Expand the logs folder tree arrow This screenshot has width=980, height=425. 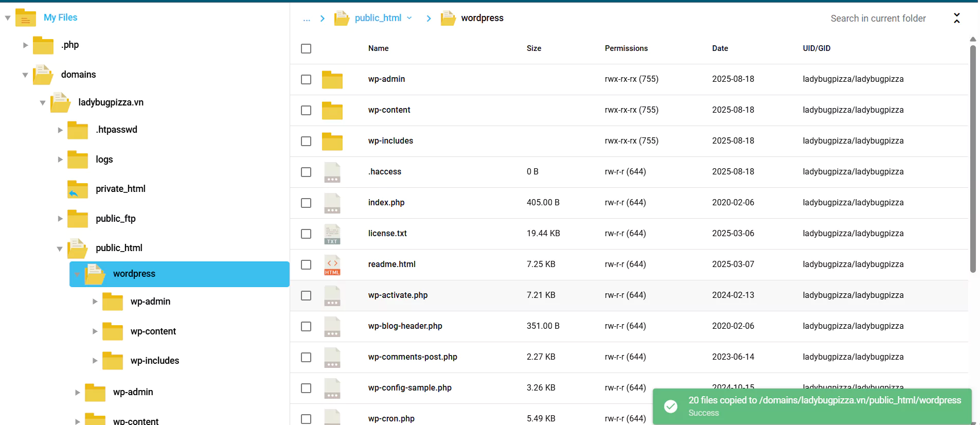point(60,160)
